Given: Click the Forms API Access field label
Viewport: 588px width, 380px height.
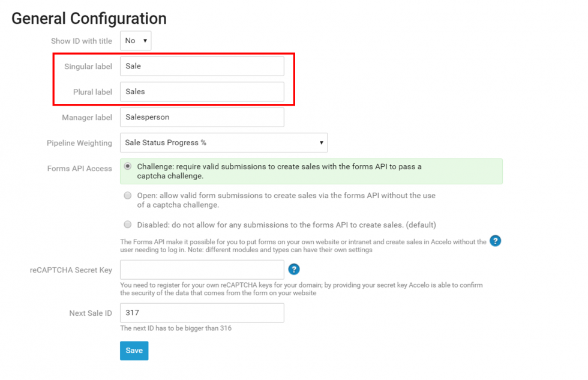Looking at the screenshot, I should (x=79, y=169).
